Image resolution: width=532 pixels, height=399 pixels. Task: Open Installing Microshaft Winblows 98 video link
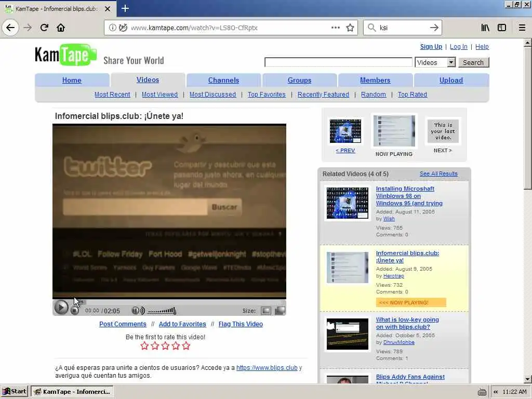409,196
